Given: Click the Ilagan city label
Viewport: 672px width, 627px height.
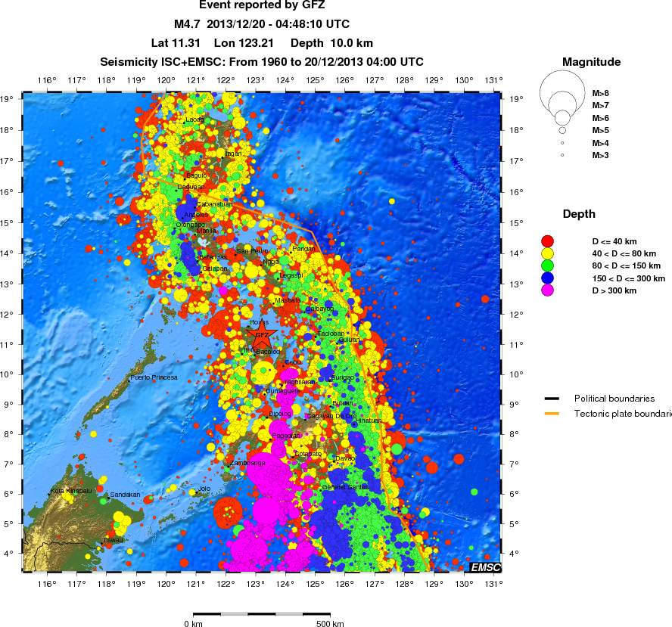Looking at the screenshot, I should point(233,154).
